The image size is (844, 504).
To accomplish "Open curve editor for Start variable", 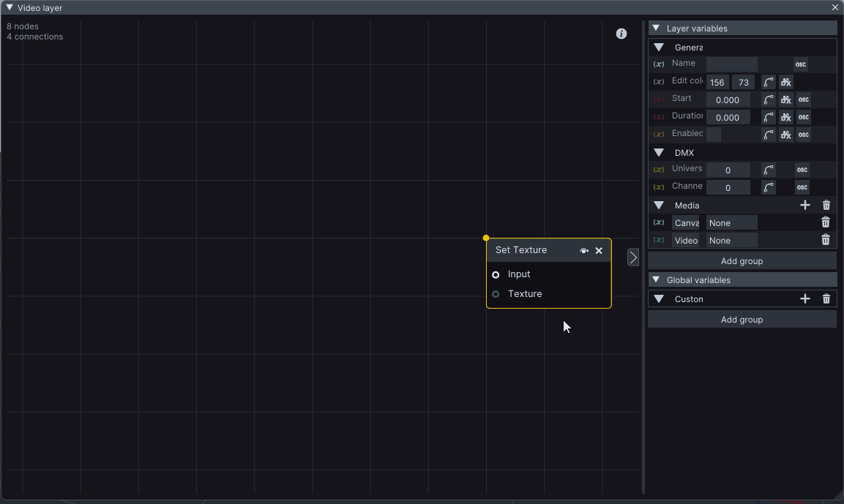I will (x=768, y=99).
